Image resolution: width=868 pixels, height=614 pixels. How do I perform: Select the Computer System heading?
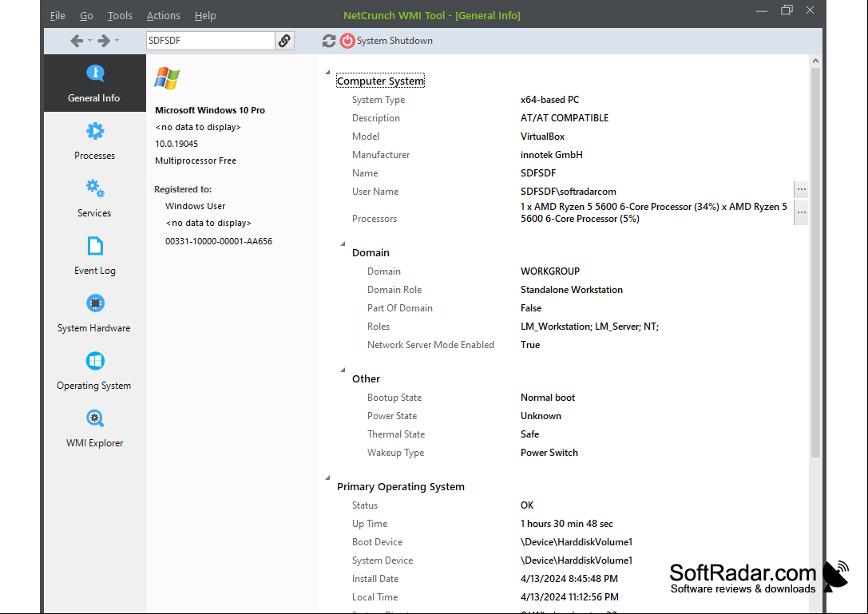380,81
